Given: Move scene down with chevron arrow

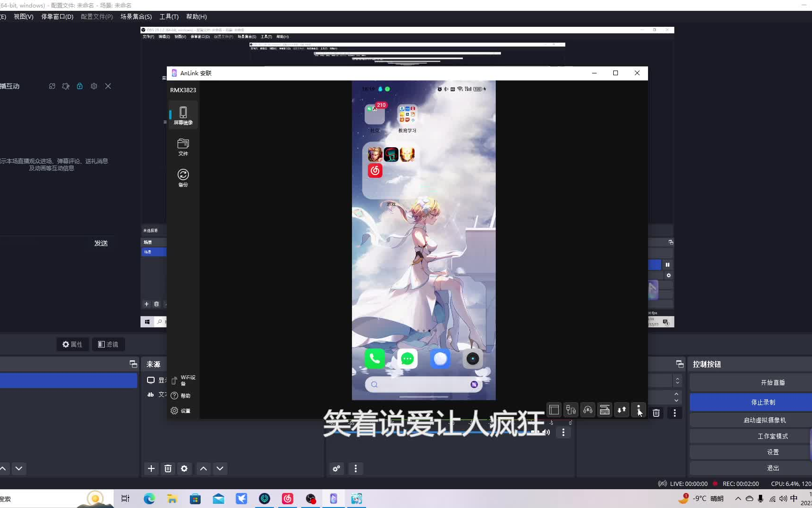Looking at the screenshot, I should [19, 468].
